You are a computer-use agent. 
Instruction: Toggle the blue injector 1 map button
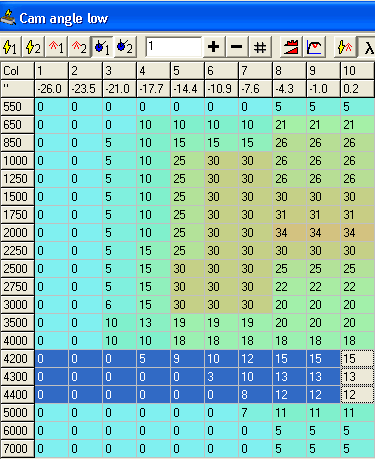[x=102, y=47]
